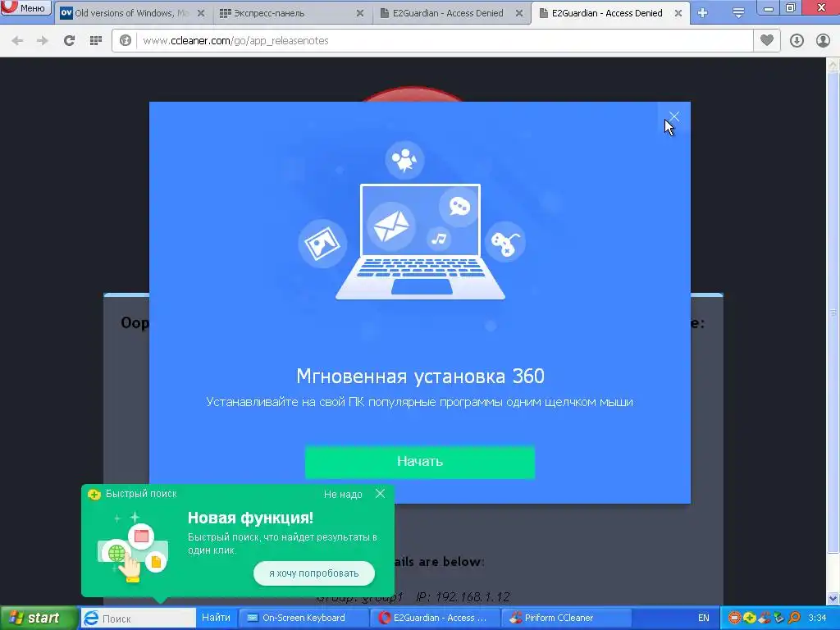Image resolution: width=840 pixels, height=630 pixels.
Task: Switch to Piriform CCleaner taskbar item
Action: [x=567, y=618]
